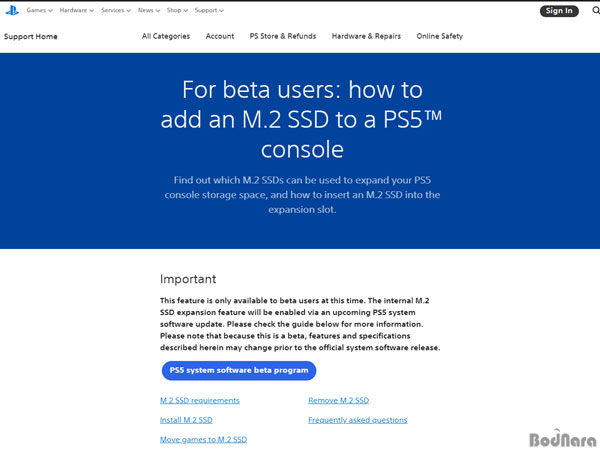Expand the Games dropdown menu
This screenshot has height=450, width=600.
[39, 10]
